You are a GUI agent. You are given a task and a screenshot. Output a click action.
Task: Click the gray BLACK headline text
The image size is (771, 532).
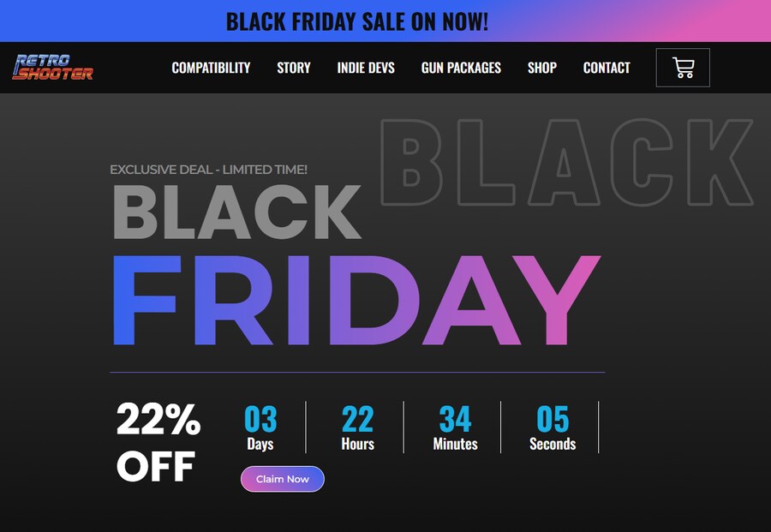236,212
